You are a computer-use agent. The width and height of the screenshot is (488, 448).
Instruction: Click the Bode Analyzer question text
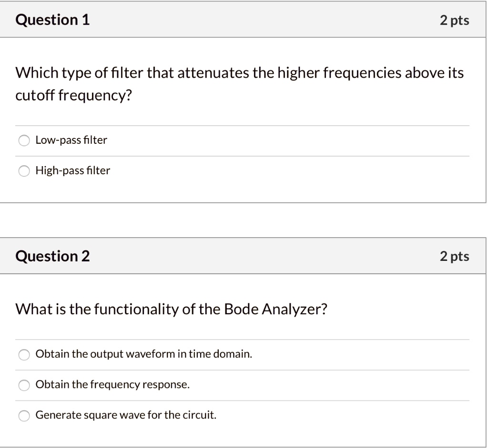coord(171,309)
